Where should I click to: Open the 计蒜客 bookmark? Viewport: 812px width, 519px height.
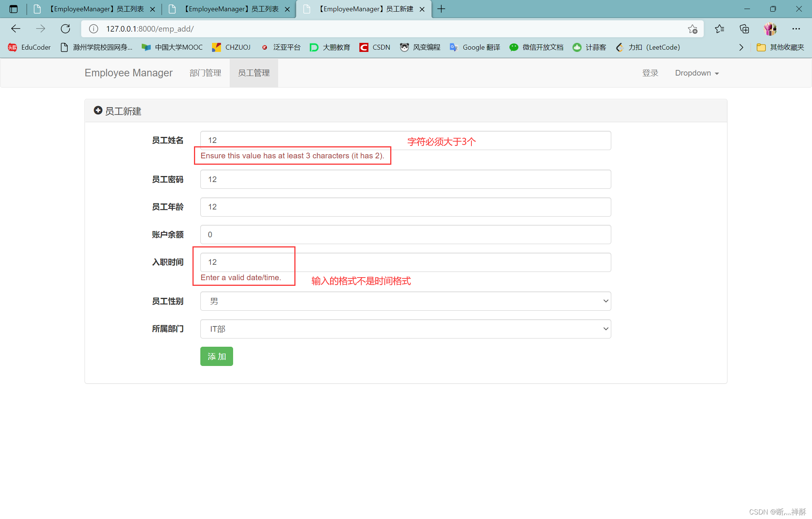click(x=589, y=47)
